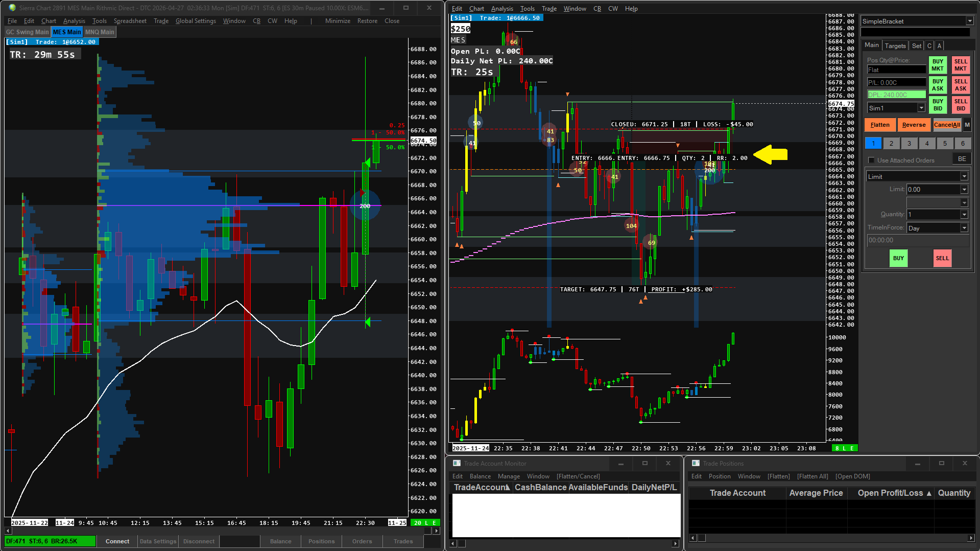Click SELL BID button
The width and height of the screenshot is (980, 551).
961,105
